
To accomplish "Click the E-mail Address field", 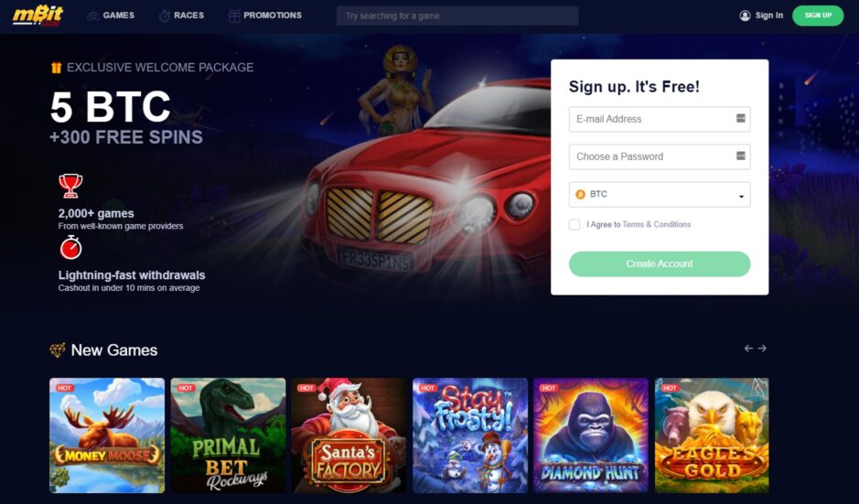I will (660, 119).
